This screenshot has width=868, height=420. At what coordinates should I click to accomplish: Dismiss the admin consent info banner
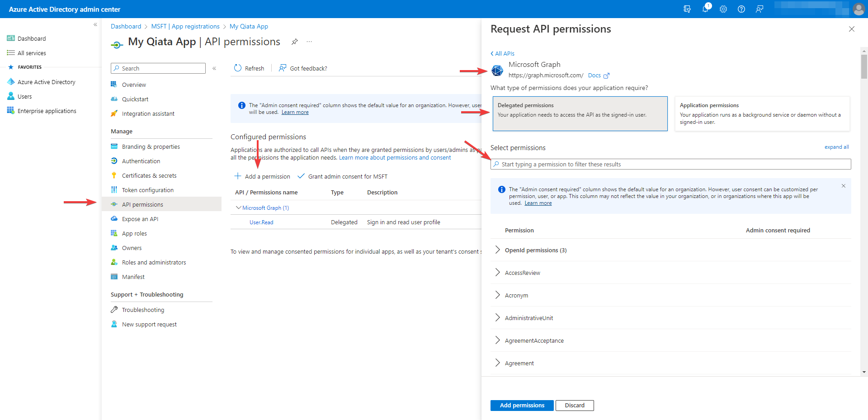843,185
